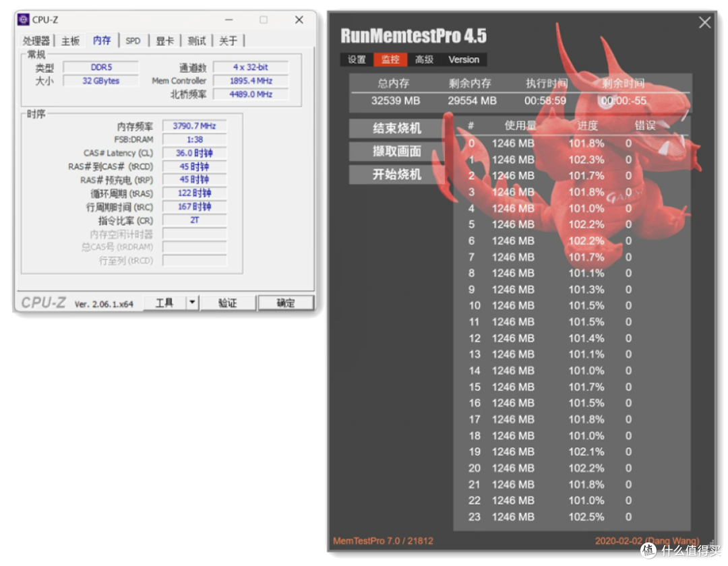Click the 验证 button
The height and width of the screenshot is (566, 728).
228,303
